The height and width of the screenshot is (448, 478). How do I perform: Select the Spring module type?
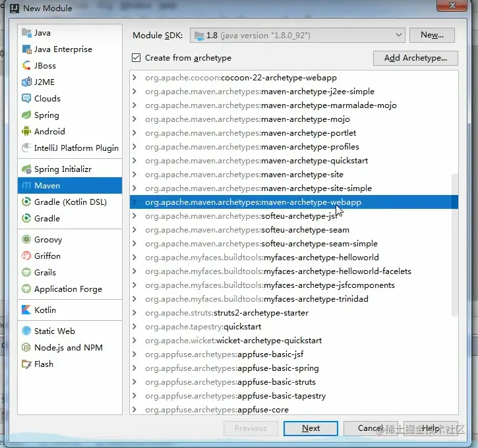[x=70, y=115]
